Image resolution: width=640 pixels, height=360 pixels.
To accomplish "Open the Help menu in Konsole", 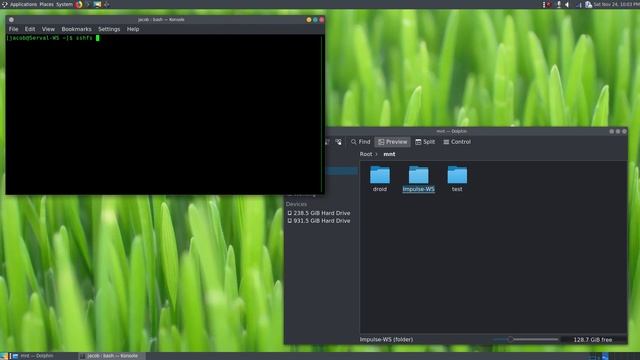I will click(x=133, y=29).
